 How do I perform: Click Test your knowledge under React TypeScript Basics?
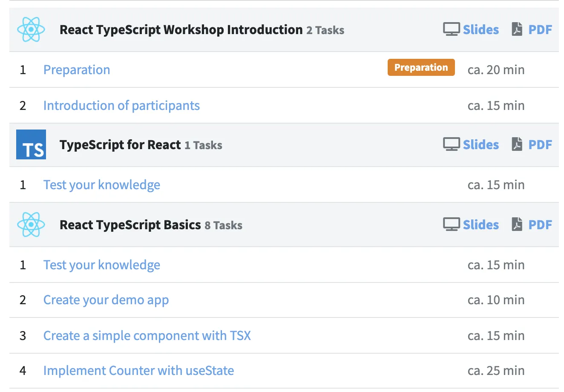click(101, 265)
